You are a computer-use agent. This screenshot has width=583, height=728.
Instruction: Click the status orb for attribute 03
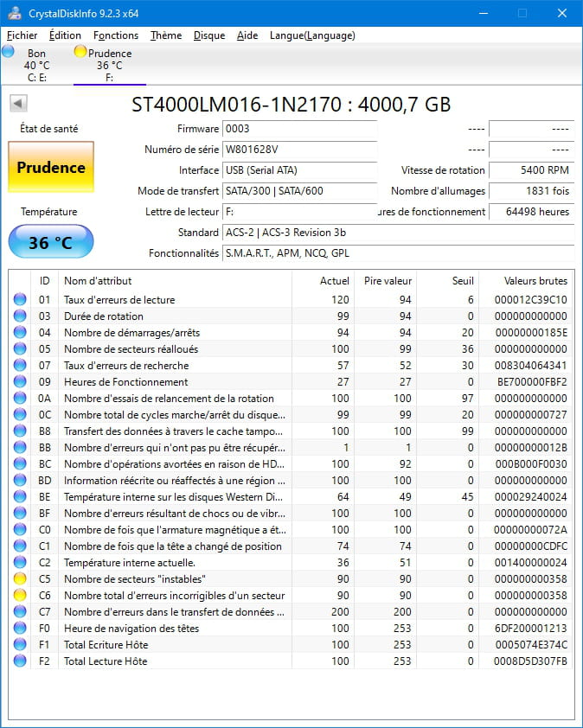click(20, 316)
